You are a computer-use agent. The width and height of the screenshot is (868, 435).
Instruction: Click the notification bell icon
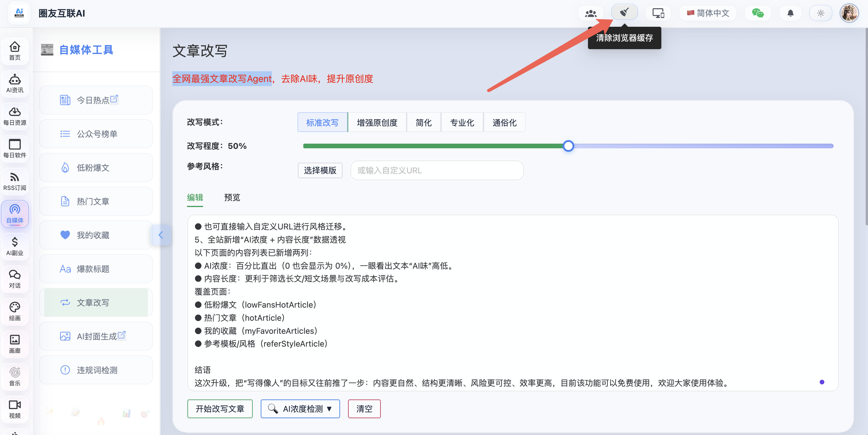point(790,13)
